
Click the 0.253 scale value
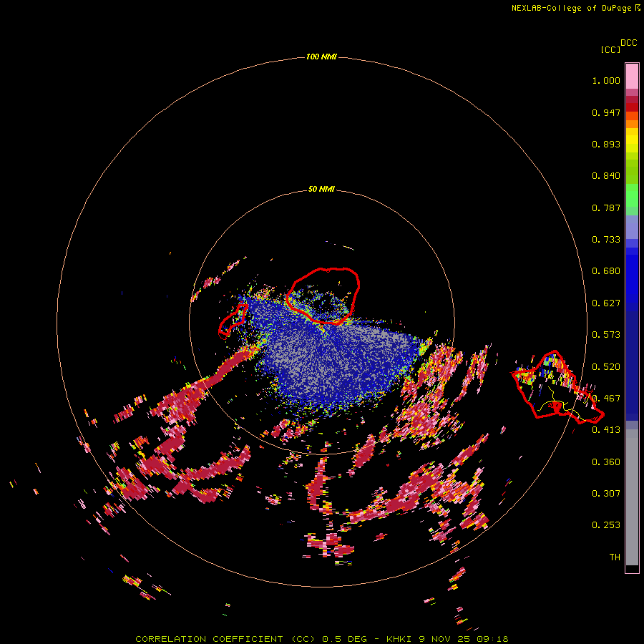point(606,525)
